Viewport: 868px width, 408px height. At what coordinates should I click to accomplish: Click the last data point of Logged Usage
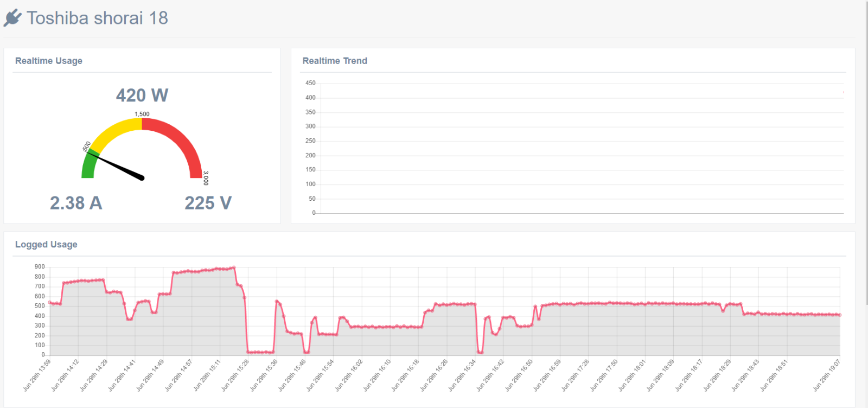coord(840,315)
